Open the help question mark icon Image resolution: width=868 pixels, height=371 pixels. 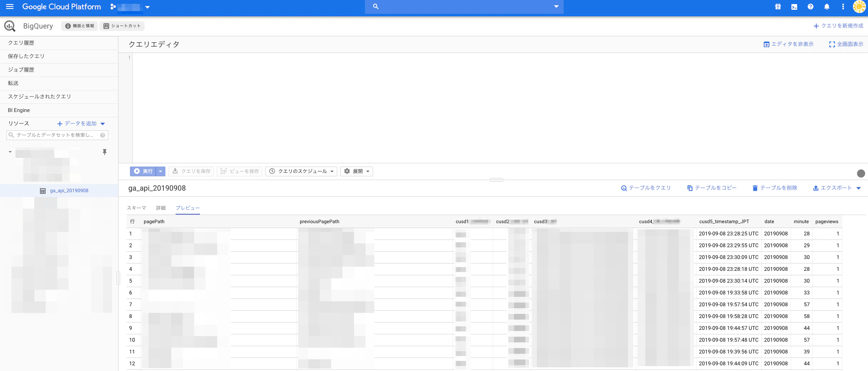811,7
